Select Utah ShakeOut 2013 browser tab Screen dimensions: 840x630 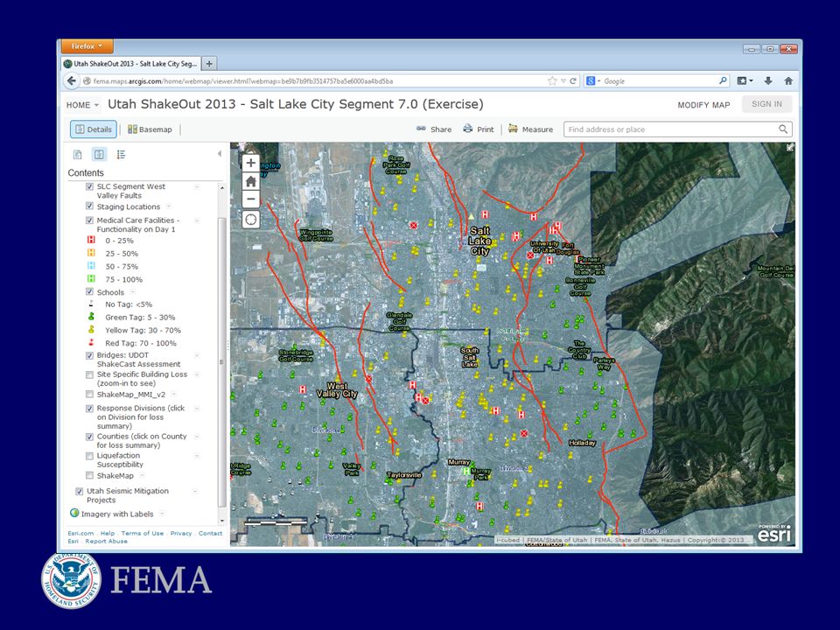click(130, 63)
